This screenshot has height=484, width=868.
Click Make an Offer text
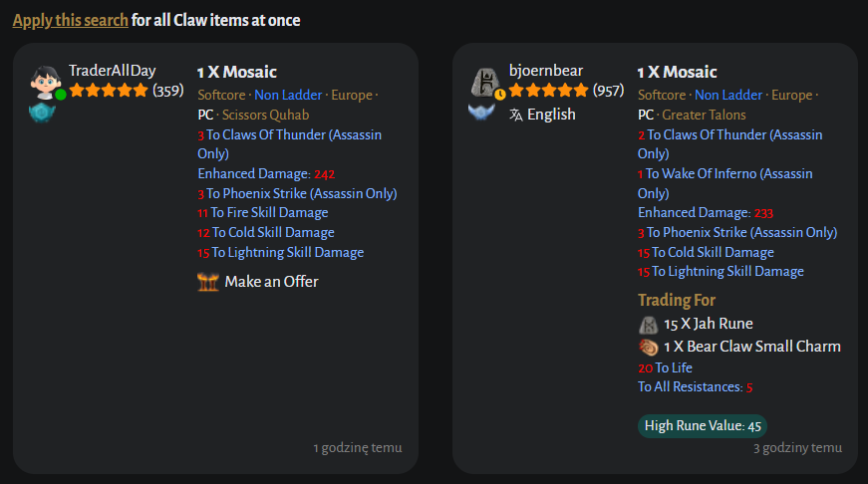point(271,282)
